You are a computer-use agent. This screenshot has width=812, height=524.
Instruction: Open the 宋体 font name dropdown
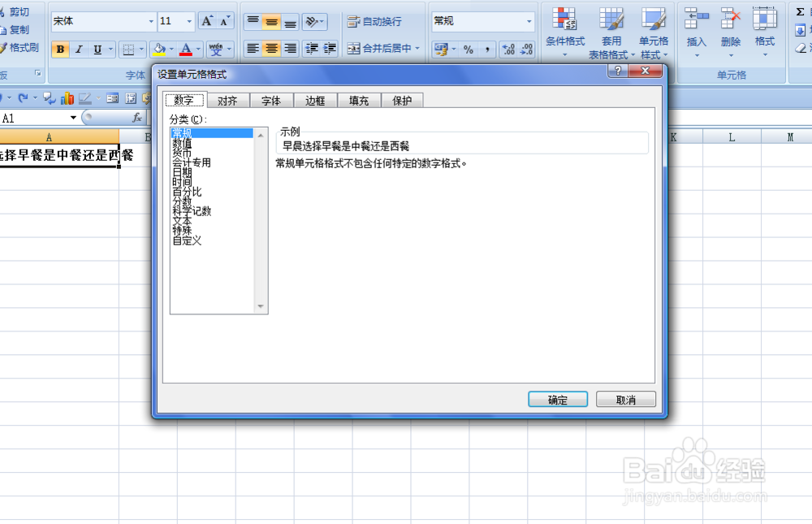(x=151, y=21)
